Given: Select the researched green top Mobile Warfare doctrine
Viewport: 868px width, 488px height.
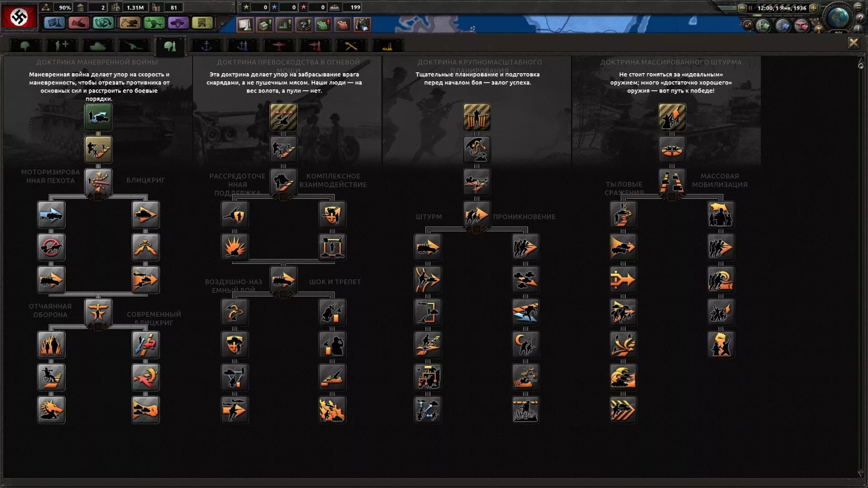Looking at the screenshot, I should point(98,117).
